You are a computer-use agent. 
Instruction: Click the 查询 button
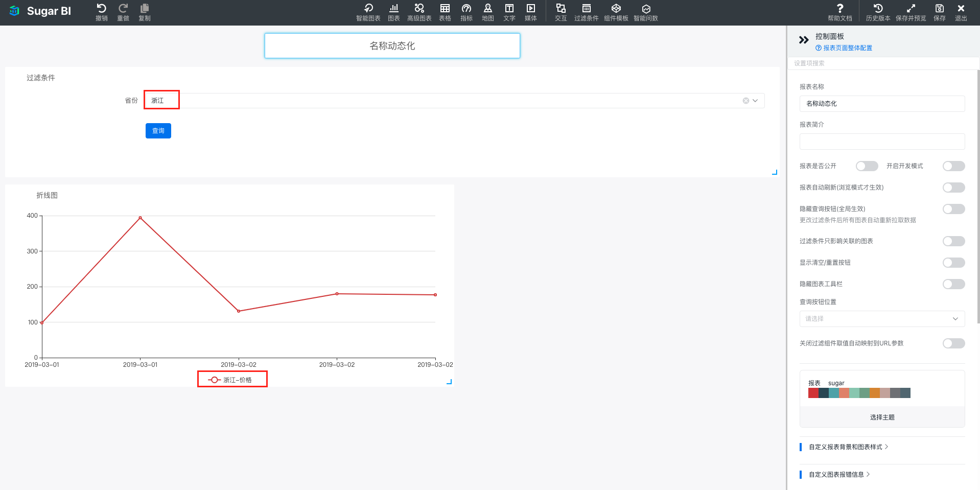[158, 131]
